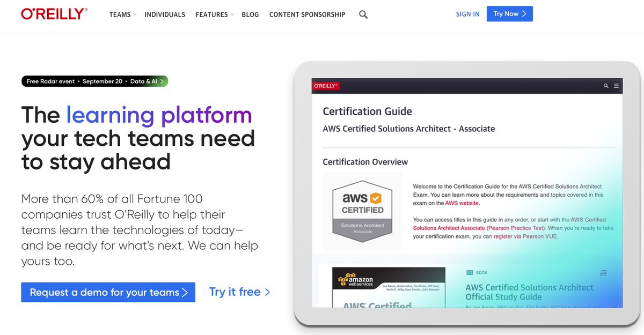Viewport: 644px width, 335px height.
Task: Click 'AWS Certified Solutions Architect - Associate' subtitle
Action: click(x=409, y=129)
